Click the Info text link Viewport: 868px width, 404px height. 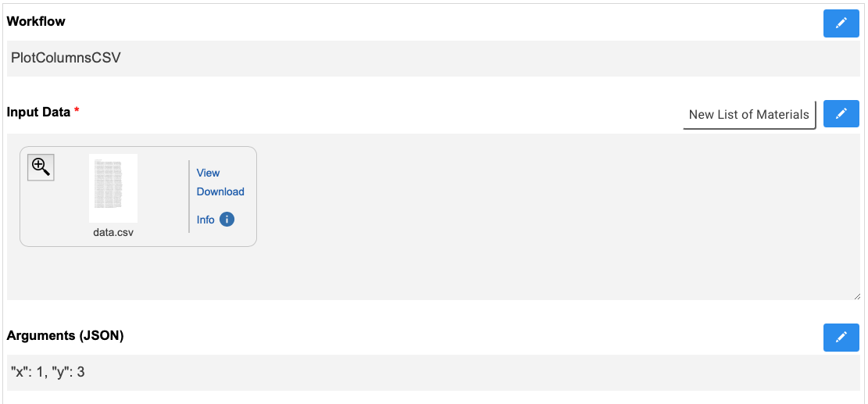click(205, 220)
